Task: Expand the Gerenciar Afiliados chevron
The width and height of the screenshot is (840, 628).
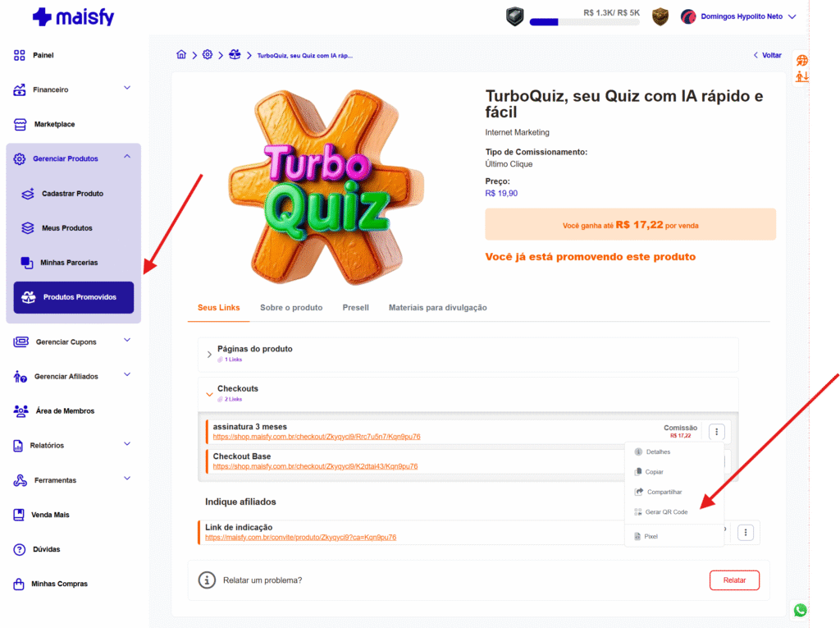Action: (127, 375)
